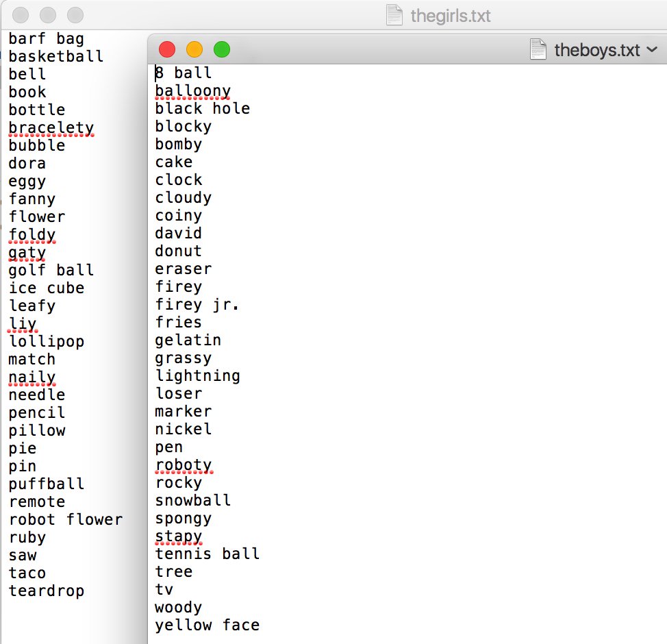The width and height of the screenshot is (667, 644).
Task: Click 'taco' in thegirls.txt
Action: tap(27, 573)
